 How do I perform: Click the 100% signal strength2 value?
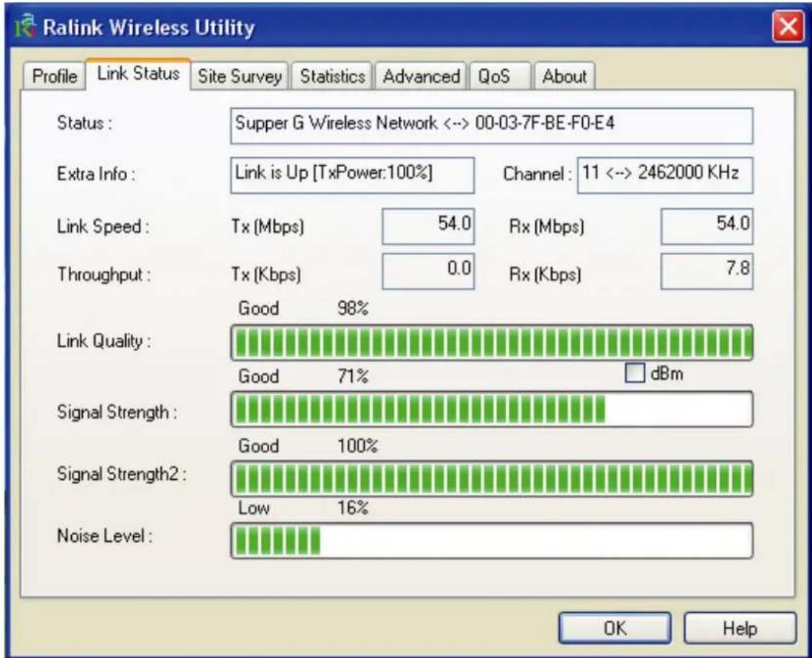coord(357,446)
